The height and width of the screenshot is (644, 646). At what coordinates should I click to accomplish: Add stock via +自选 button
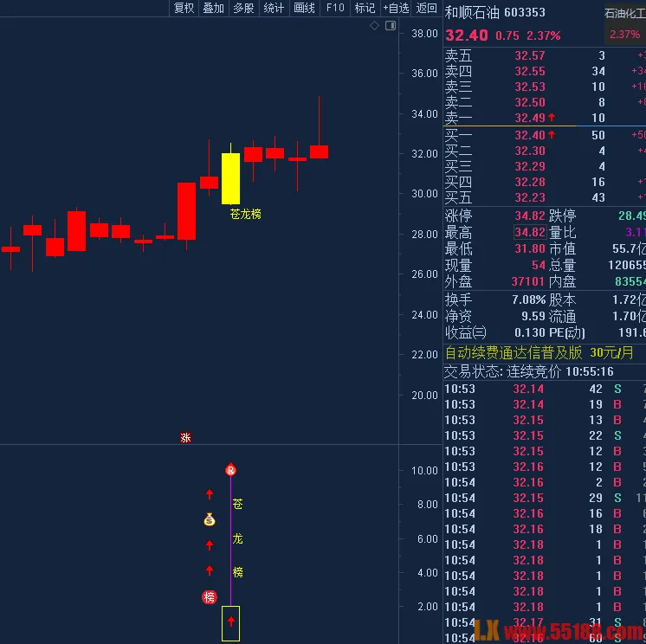396,9
